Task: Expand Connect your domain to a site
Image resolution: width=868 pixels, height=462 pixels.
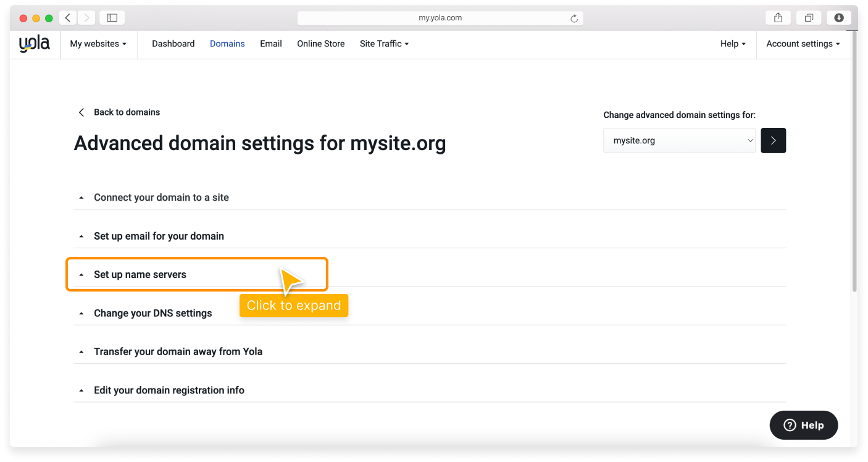Action: tap(161, 198)
